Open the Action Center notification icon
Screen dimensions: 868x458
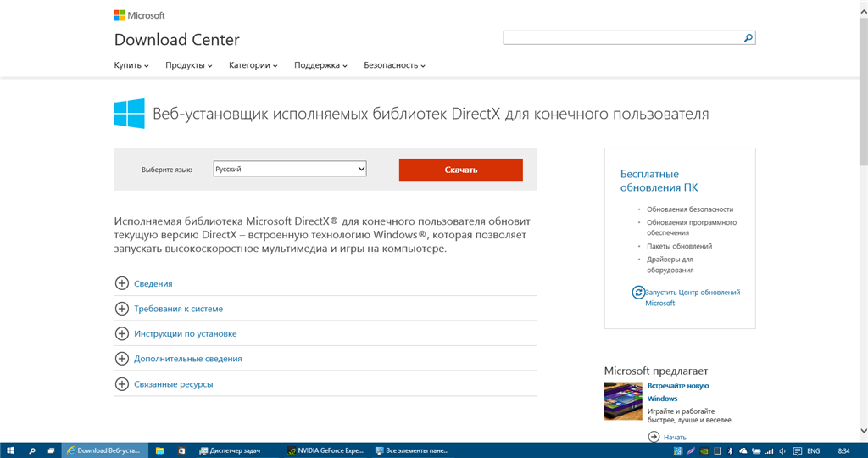pyautogui.click(x=797, y=451)
